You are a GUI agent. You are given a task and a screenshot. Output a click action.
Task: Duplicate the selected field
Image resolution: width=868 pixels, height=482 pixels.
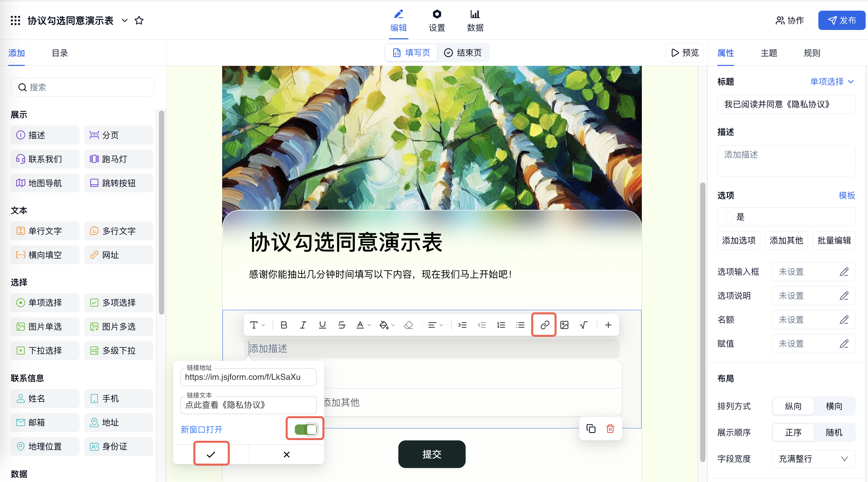(591, 428)
